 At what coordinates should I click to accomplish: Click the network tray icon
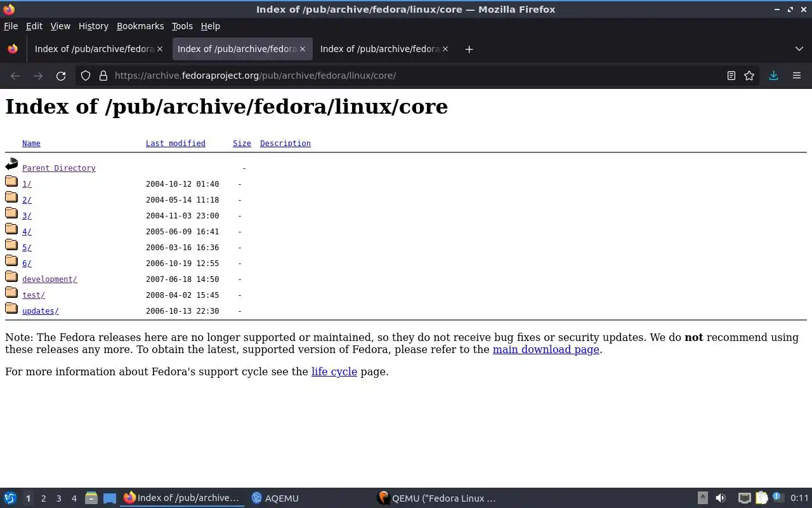click(745, 498)
